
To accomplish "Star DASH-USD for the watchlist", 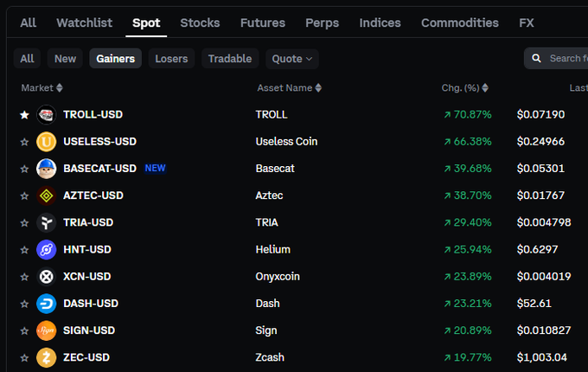I will (24, 304).
